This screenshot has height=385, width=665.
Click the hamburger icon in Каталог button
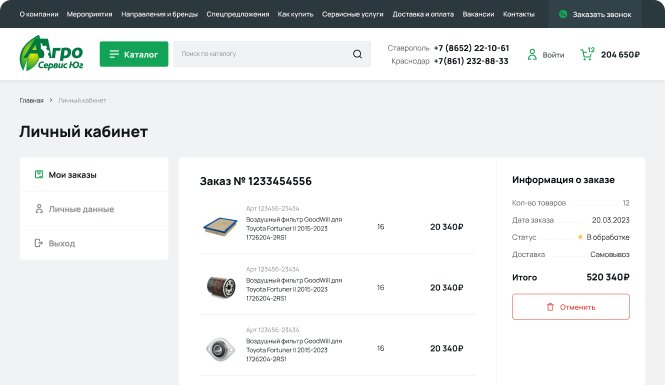click(x=114, y=54)
